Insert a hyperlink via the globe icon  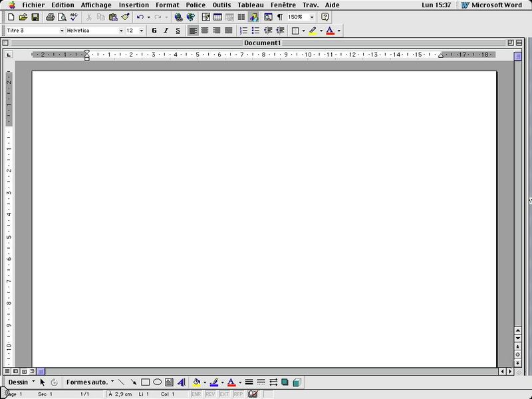(x=178, y=17)
